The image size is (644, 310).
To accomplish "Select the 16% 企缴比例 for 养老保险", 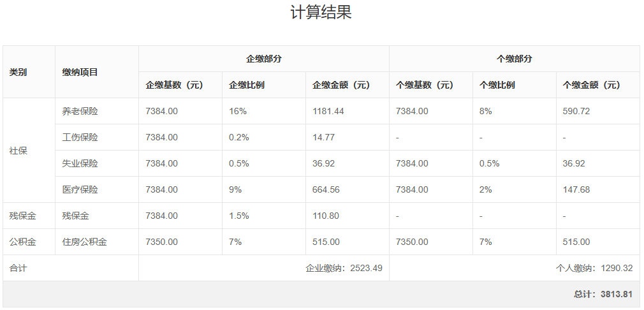I will coord(238,111).
